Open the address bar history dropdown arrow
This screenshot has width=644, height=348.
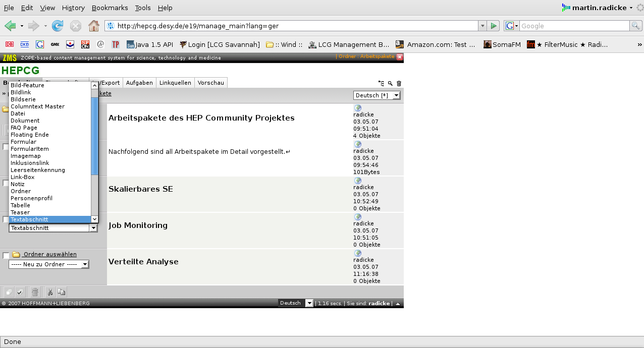pyautogui.click(x=482, y=26)
